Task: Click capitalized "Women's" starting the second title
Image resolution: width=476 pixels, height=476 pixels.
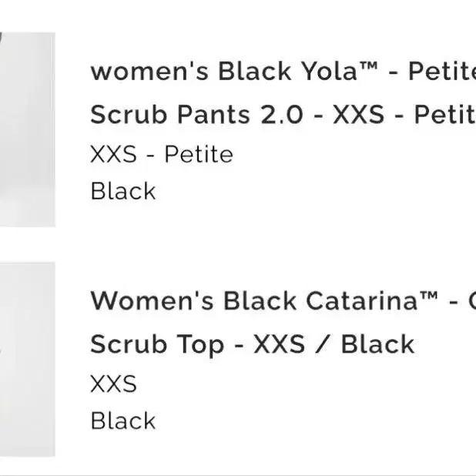Action: tap(152, 300)
